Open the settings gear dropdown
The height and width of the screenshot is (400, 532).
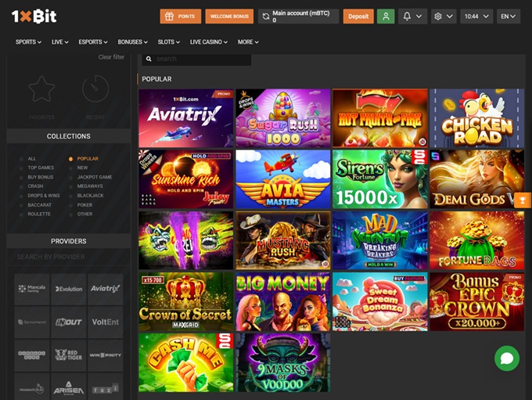[444, 16]
